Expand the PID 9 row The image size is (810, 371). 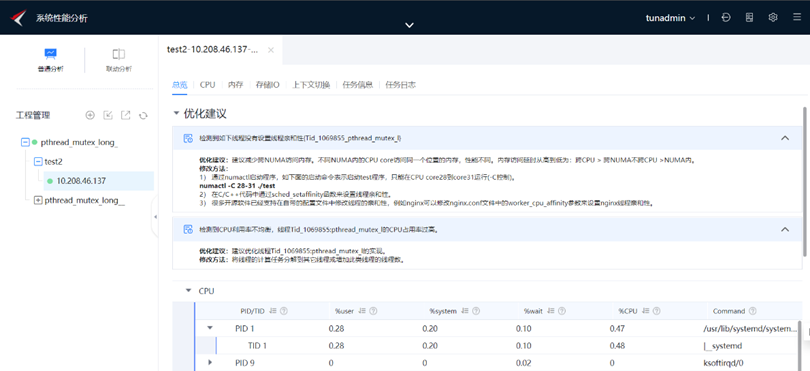[x=210, y=363]
